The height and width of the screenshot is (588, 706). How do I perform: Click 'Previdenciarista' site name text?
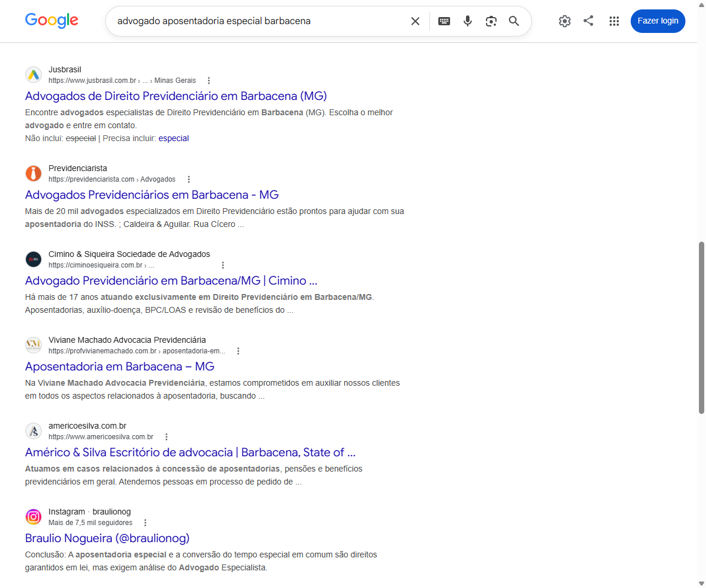pos(78,168)
